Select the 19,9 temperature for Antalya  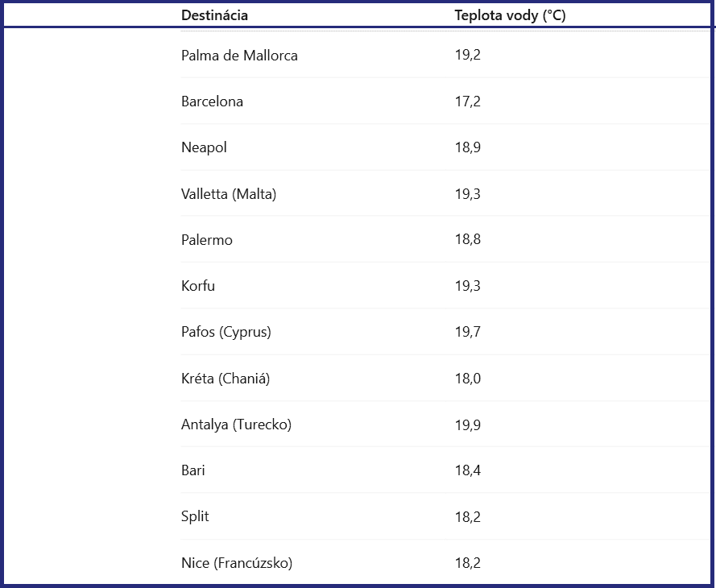pos(467,424)
